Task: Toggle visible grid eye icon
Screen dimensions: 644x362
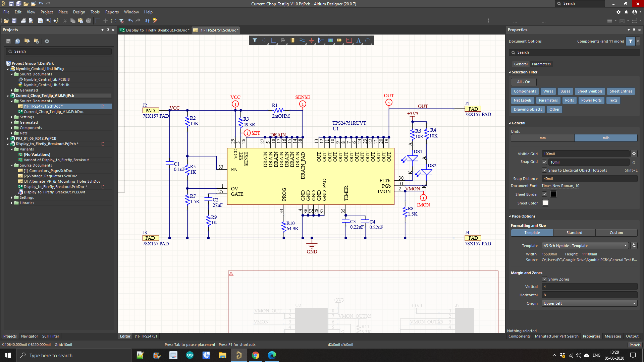Action: point(634,154)
